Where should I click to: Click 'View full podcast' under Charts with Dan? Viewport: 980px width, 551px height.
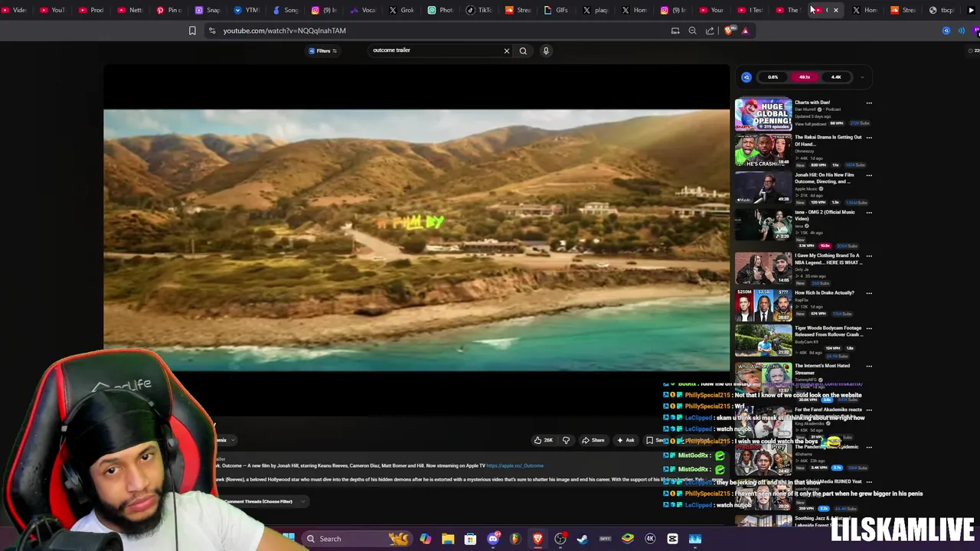[812, 123]
